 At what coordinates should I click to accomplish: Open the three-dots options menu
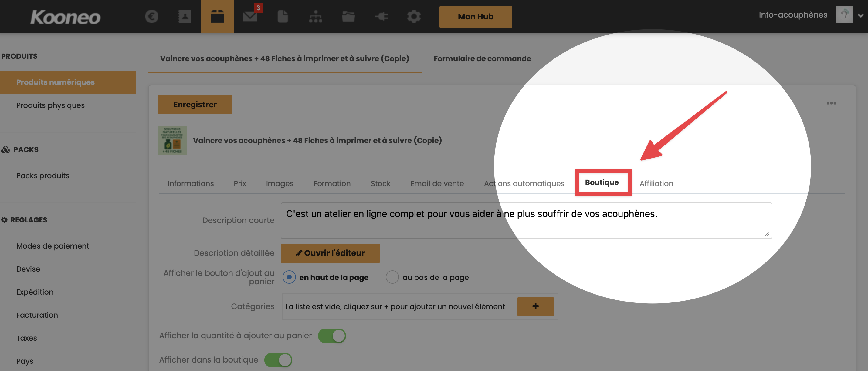pos(831,103)
